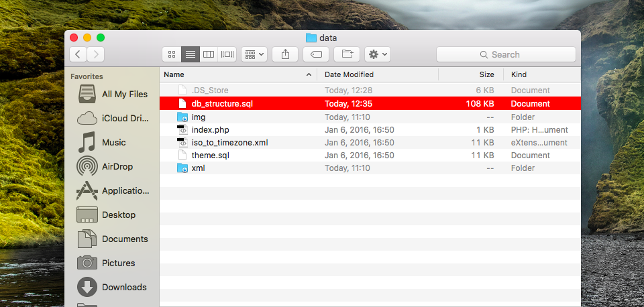Click the .DS_Store file name
The image size is (644, 307).
(x=210, y=90)
